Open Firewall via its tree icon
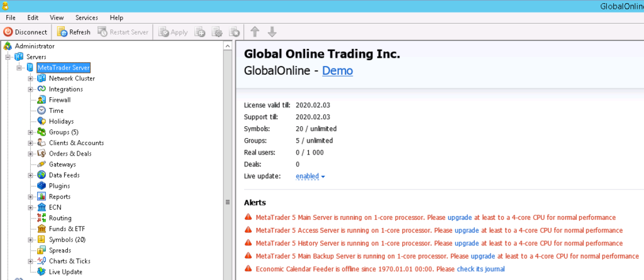The width and height of the screenshot is (644, 280). point(42,100)
